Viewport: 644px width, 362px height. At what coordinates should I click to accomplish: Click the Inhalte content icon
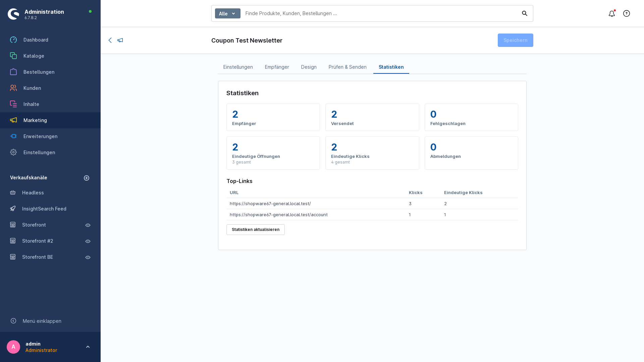click(13, 104)
